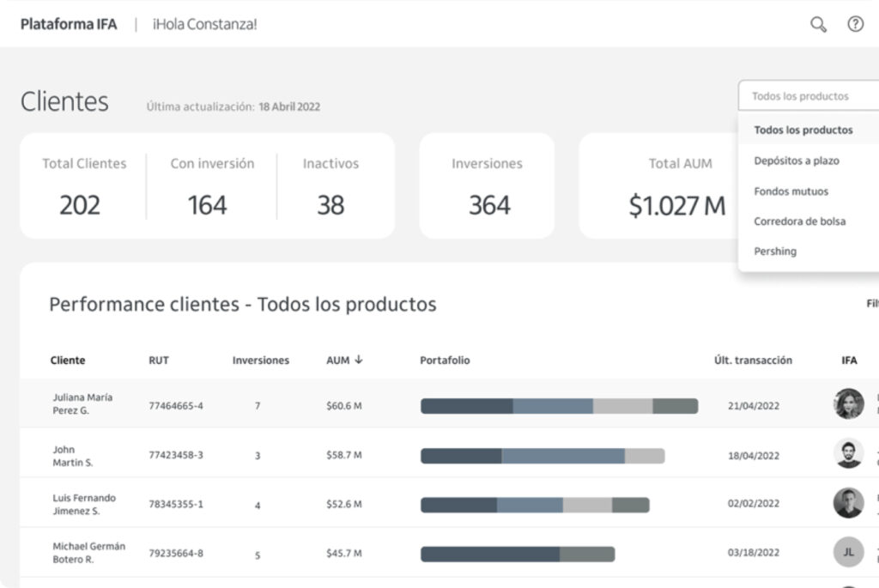Click Luis Fernando's IFA avatar photo

click(x=848, y=503)
